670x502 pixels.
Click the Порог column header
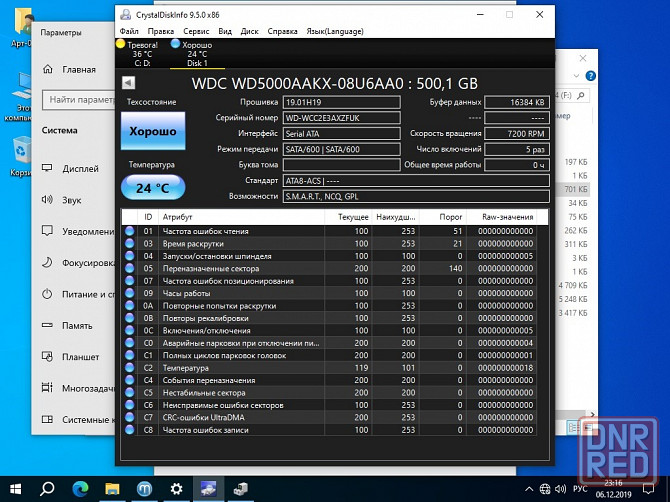click(443, 217)
